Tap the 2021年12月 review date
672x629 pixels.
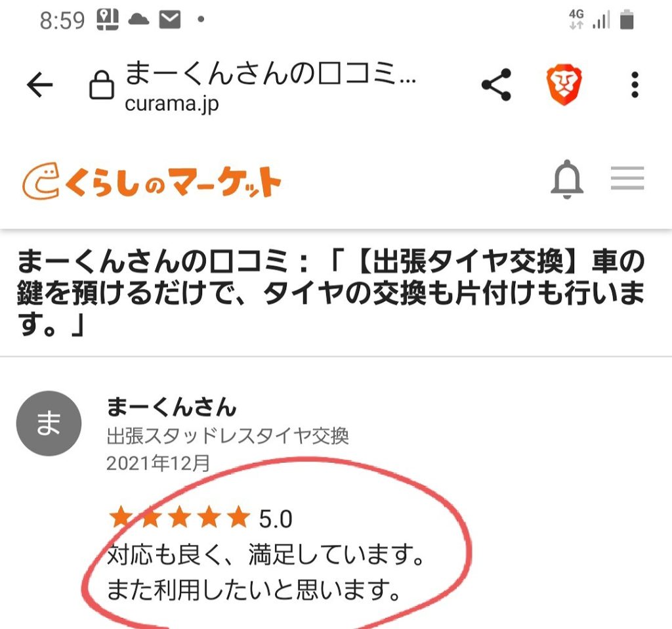158,463
